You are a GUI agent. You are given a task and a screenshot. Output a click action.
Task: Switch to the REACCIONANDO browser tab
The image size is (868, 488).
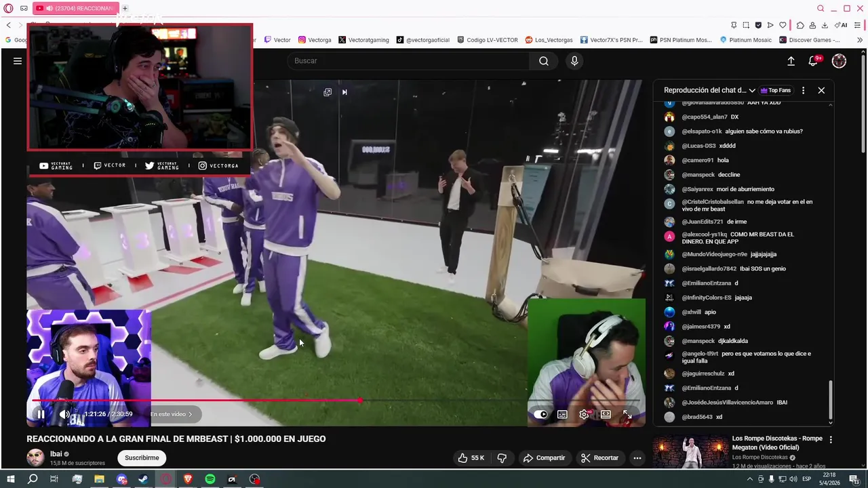tap(75, 8)
